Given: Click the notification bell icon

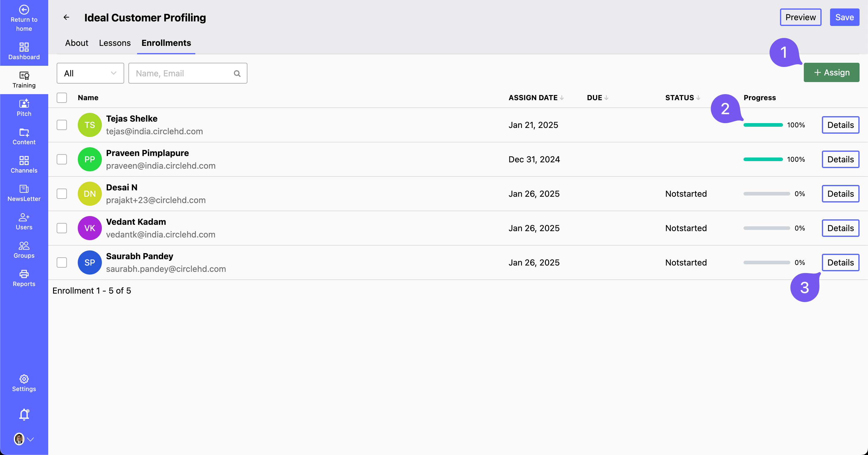Looking at the screenshot, I should (24, 414).
